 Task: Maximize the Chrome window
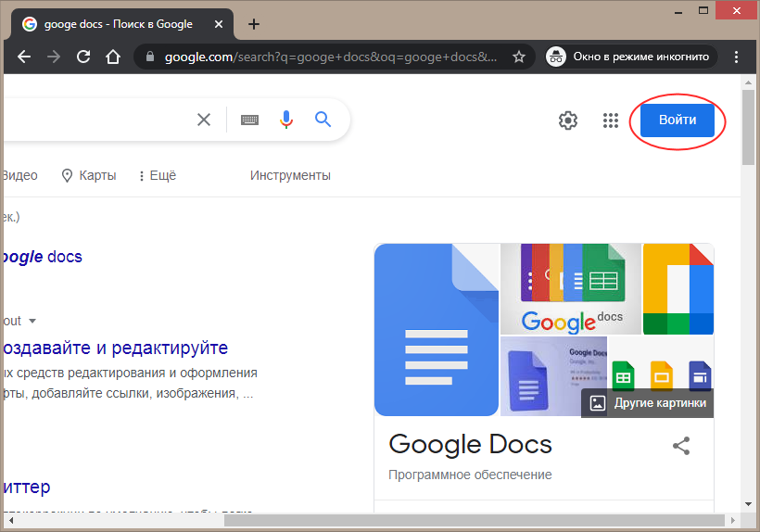703,10
